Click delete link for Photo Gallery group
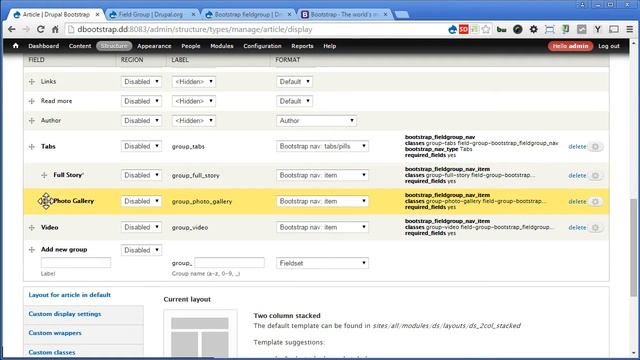The image size is (640, 360). 577,202
